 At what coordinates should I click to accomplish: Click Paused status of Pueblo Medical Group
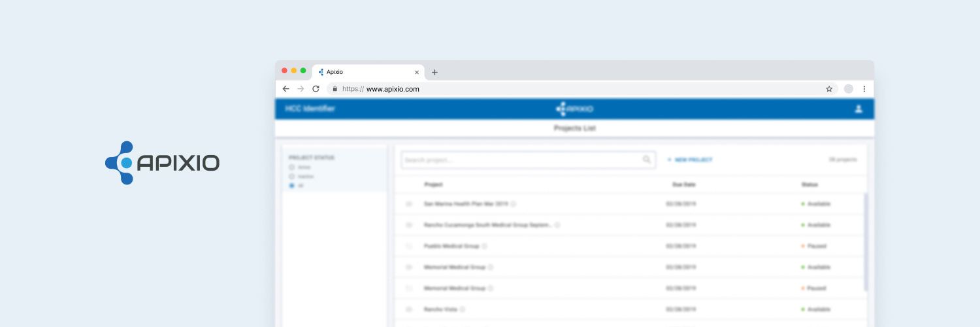(x=814, y=246)
